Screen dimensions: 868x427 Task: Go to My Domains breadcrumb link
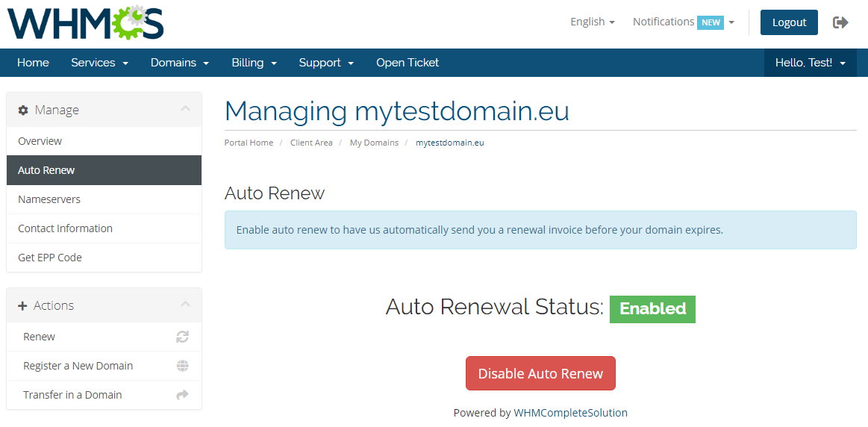374,143
